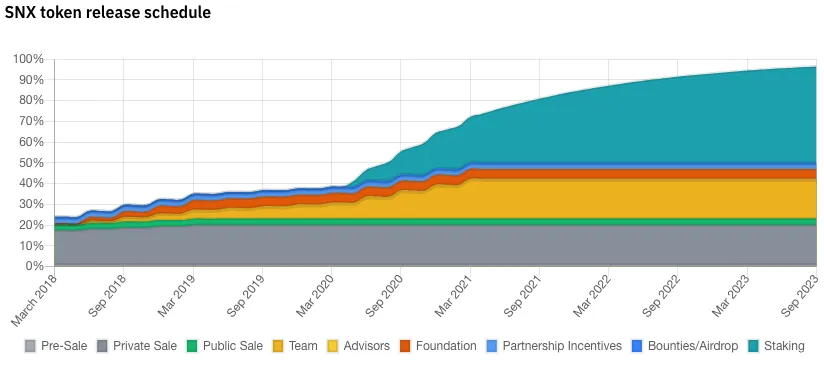Screen dimensions: 824x365
Task: Toggle the Staking series via legend label
Action: pos(784,346)
